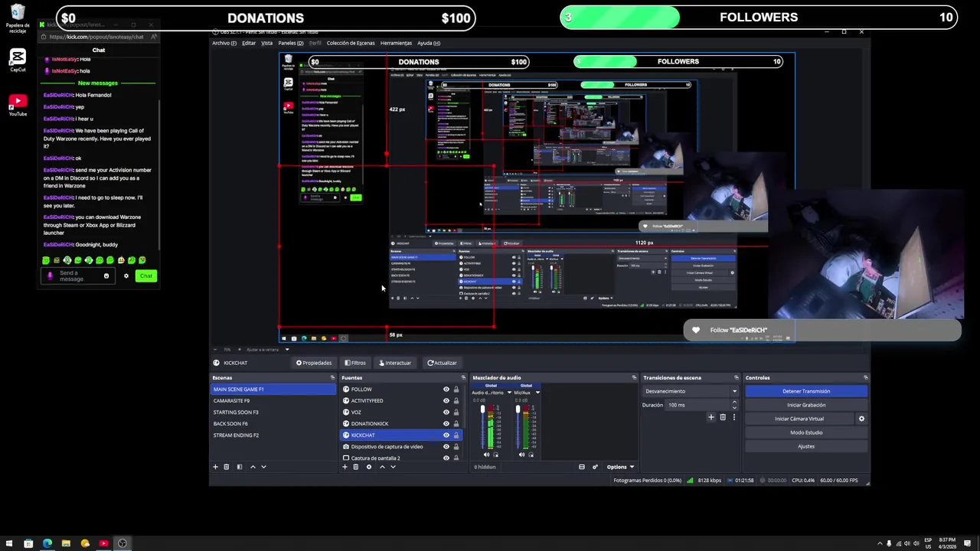The image size is (980, 551).
Task: Toggle visibility of ACTIVITYFEED source
Action: pyautogui.click(x=446, y=400)
